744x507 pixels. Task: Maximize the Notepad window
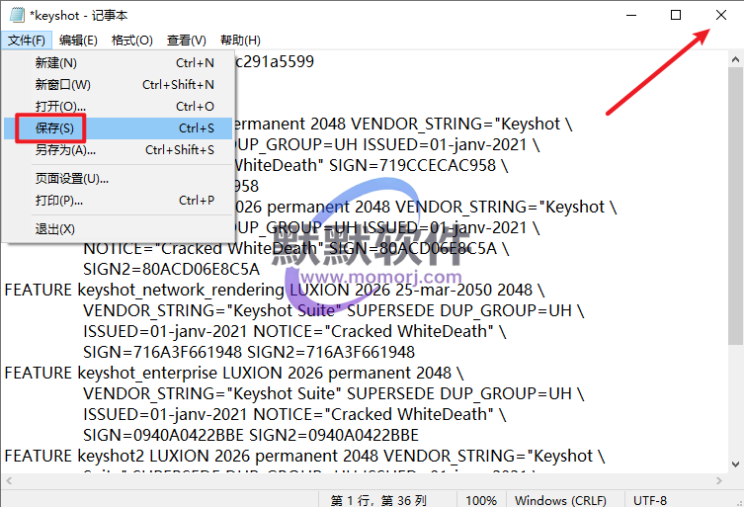coord(676,15)
